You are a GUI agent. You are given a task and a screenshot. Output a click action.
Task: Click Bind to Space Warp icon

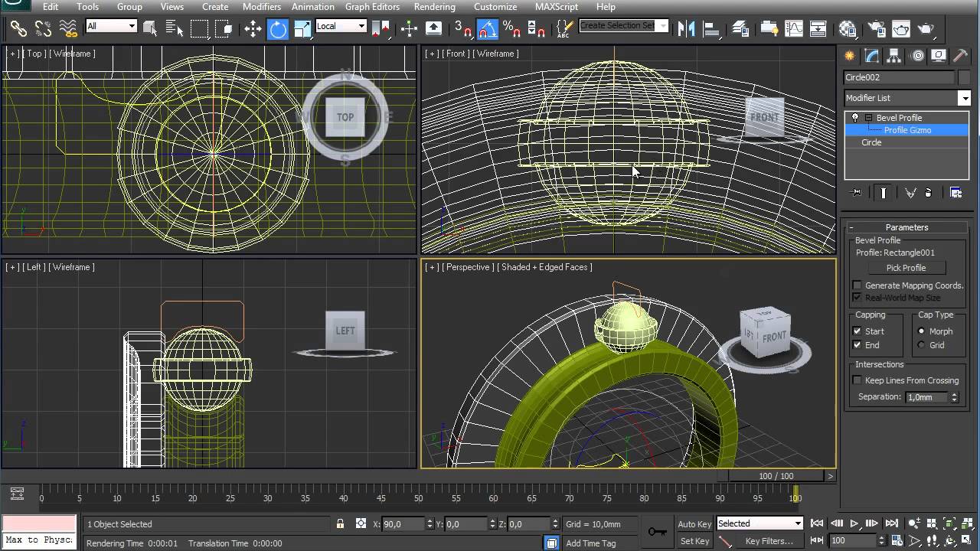69,29
